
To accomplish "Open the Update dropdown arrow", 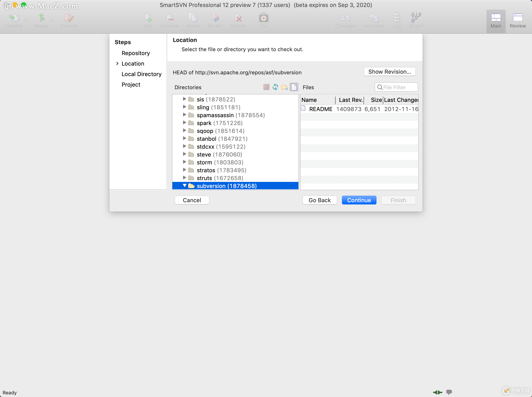I will [26, 21].
